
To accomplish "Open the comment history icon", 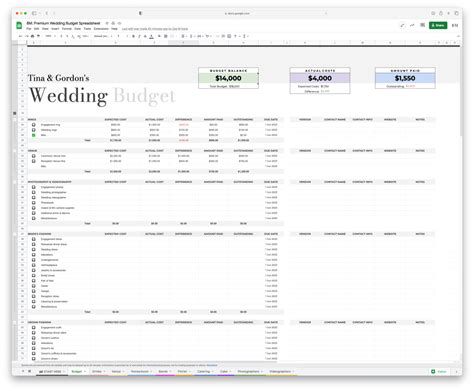I will (422, 25).
